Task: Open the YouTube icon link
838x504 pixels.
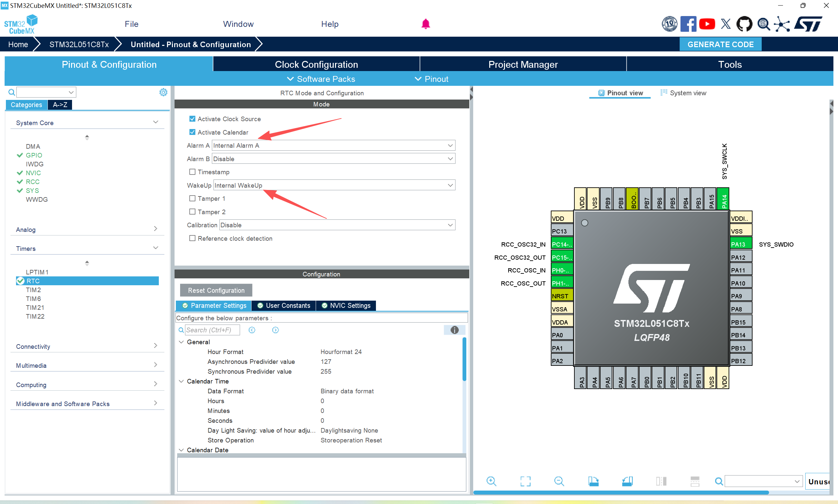Action: [x=707, y=24]
